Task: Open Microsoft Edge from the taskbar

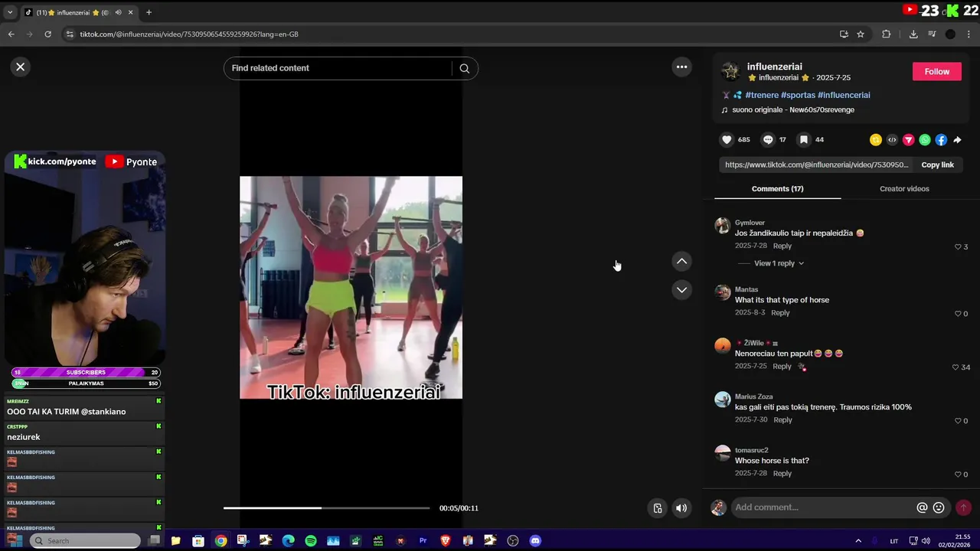Action: tap(288, 541)
